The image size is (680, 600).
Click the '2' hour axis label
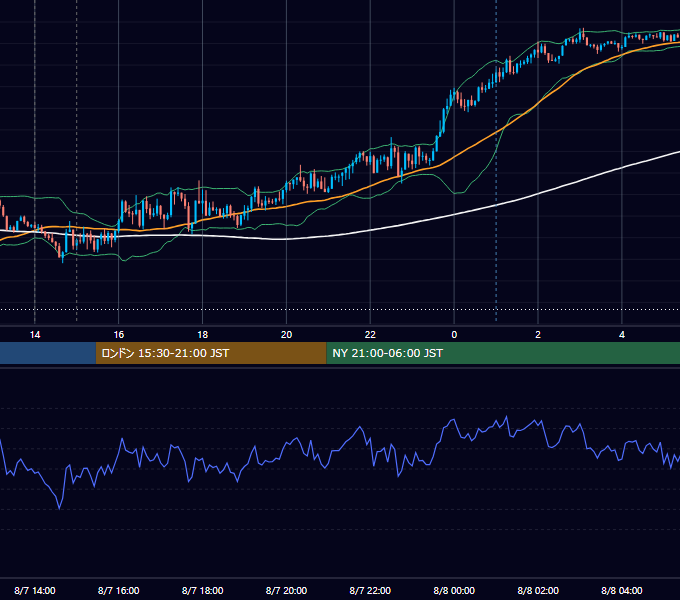click(x=538, y=335)
